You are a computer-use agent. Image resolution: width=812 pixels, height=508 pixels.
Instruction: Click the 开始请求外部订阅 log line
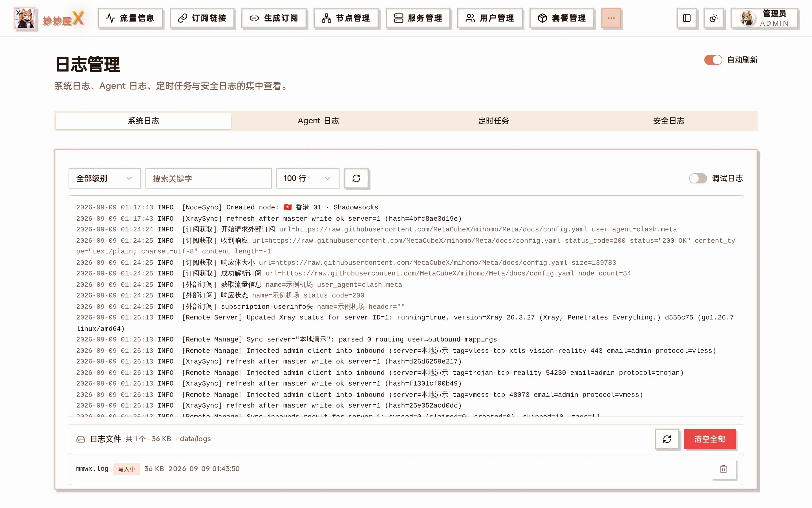tap(376, 229)
